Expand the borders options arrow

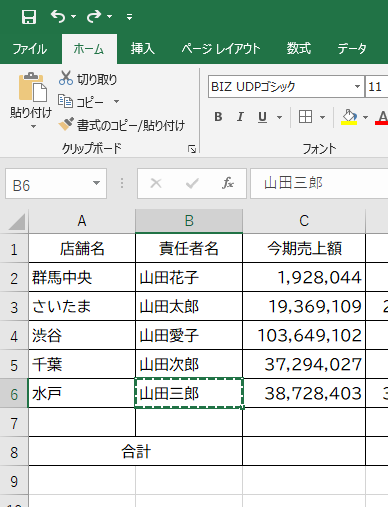pos(322,117)
